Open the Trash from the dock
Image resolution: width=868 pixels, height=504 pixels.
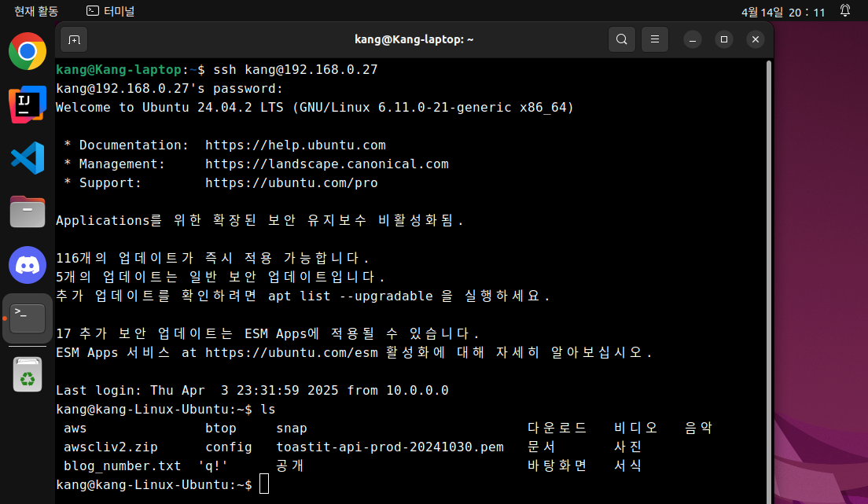pyautogui.click(x=27, y=374)
